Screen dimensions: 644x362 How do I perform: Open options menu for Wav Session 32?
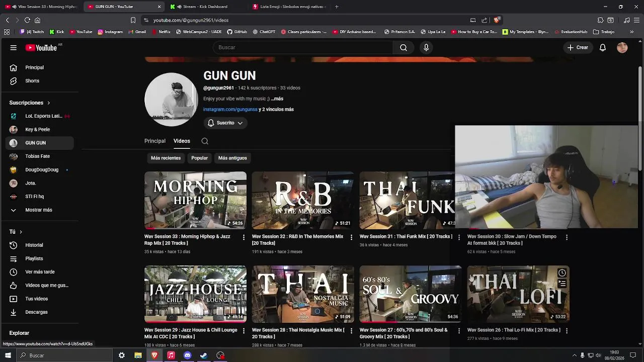click(351, 237)
